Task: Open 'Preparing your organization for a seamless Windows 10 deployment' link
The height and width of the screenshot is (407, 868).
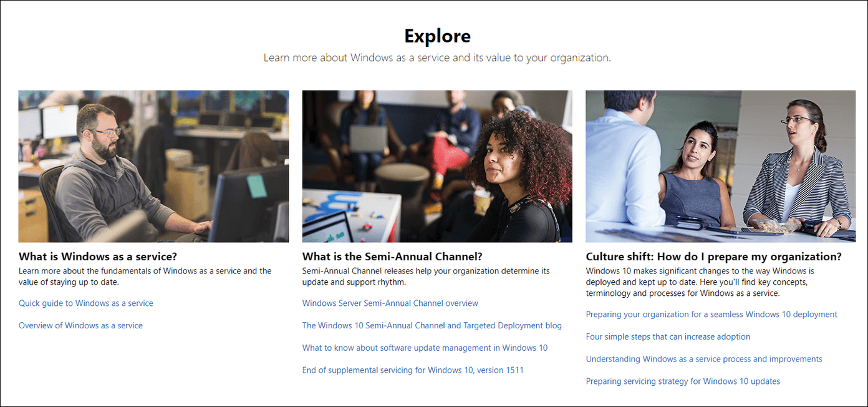Action: 711,315
